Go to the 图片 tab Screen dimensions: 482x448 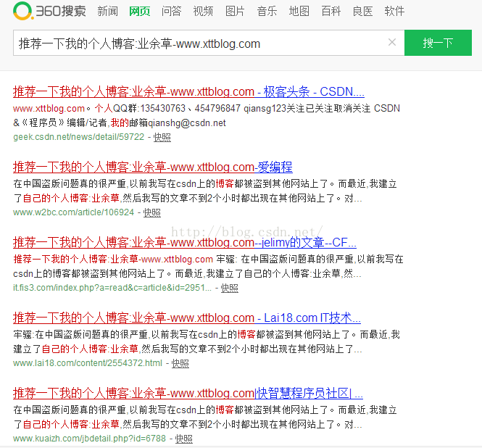tap(235, 12)
